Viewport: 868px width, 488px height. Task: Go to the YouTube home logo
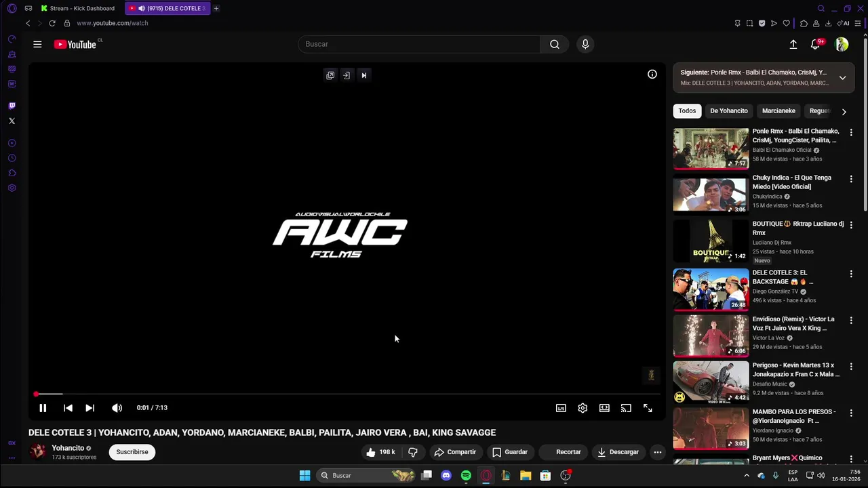(x=75, y=44)
